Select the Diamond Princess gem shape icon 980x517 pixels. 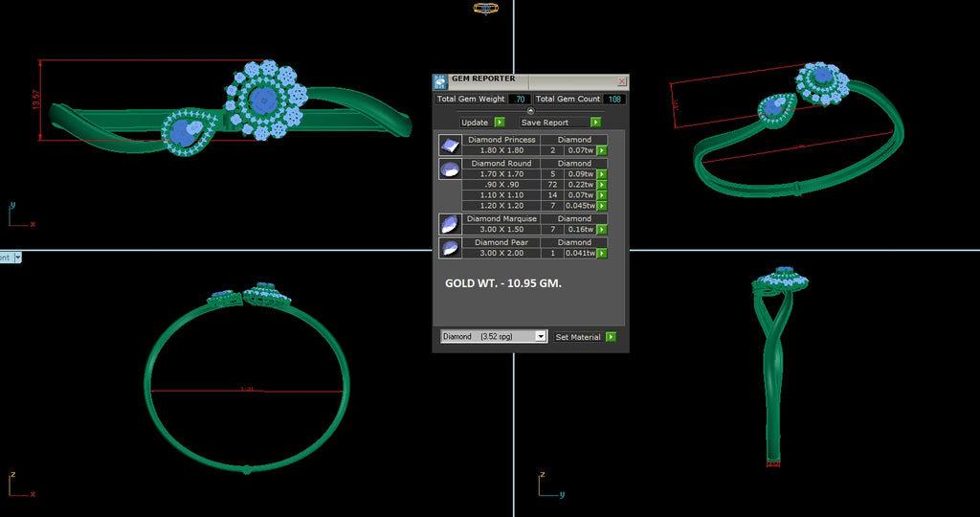click(449, 145)
